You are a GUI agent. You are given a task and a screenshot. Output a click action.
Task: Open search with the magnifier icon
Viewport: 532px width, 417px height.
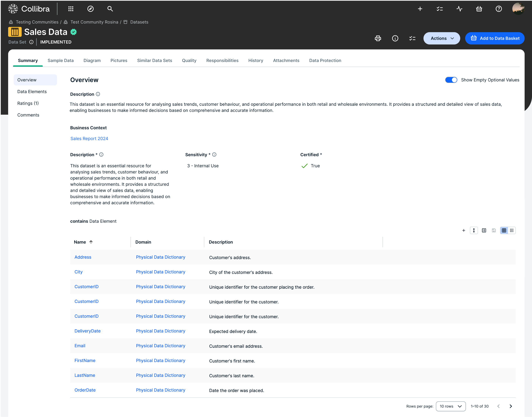(x=110, y=9)
